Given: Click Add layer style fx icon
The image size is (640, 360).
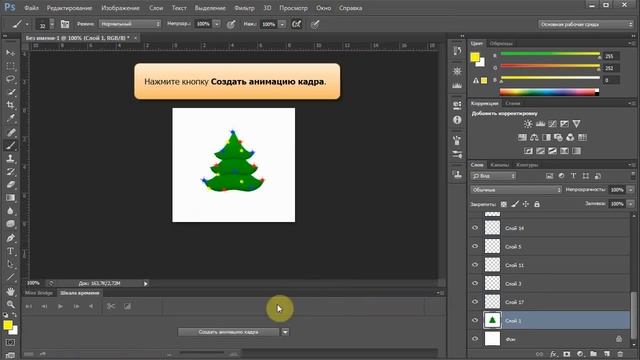Looking at the screenshot, I should pyautogui.click(x=553, y=354).
